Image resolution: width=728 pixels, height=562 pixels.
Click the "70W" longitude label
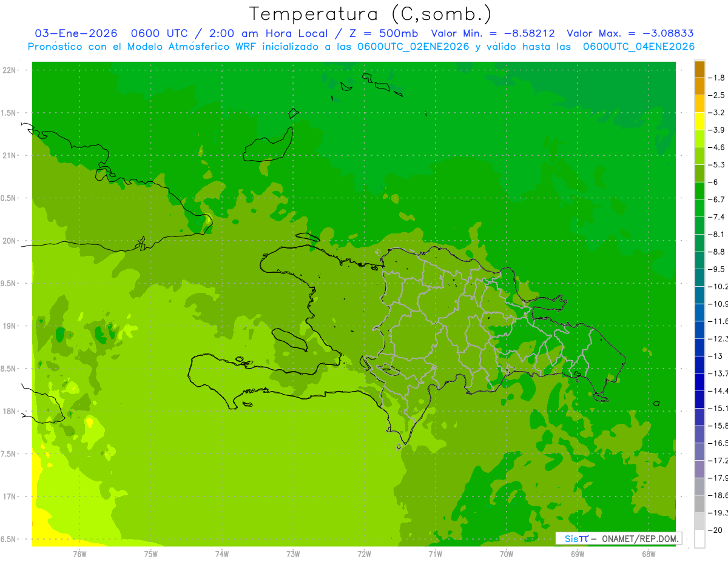pyautogui.click(x=507, y=554)
